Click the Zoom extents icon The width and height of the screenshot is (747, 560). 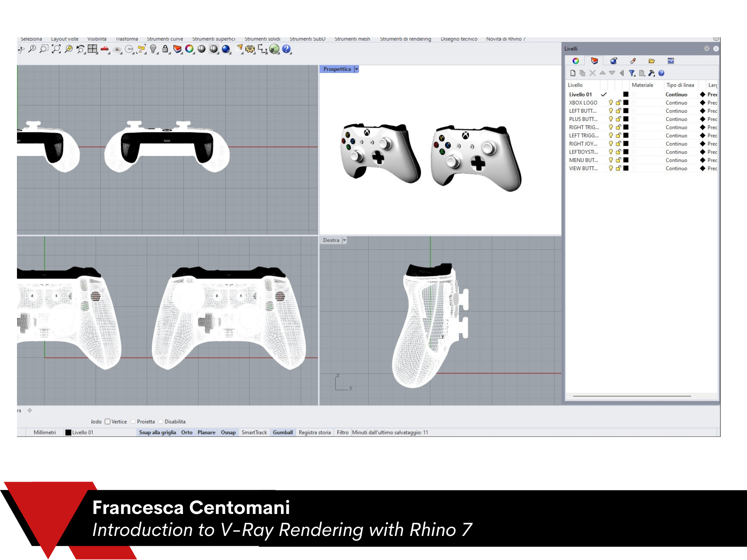[56, 49]
